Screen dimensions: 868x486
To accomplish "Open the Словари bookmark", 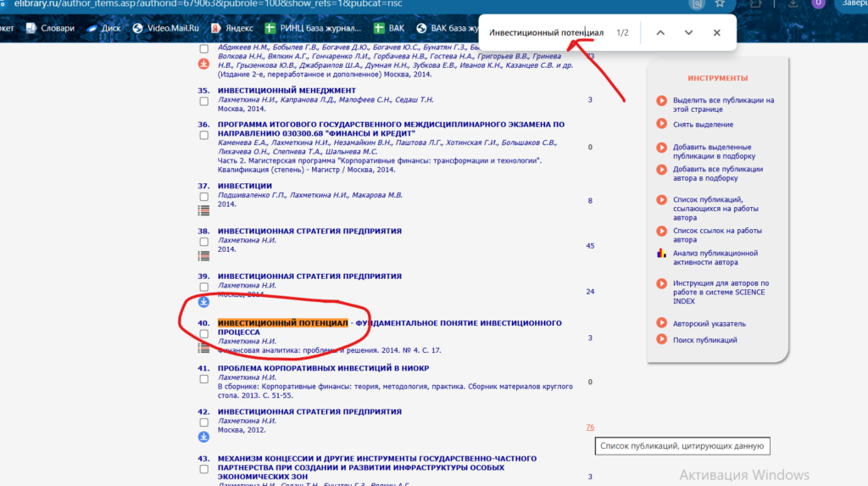I will 50,28.
